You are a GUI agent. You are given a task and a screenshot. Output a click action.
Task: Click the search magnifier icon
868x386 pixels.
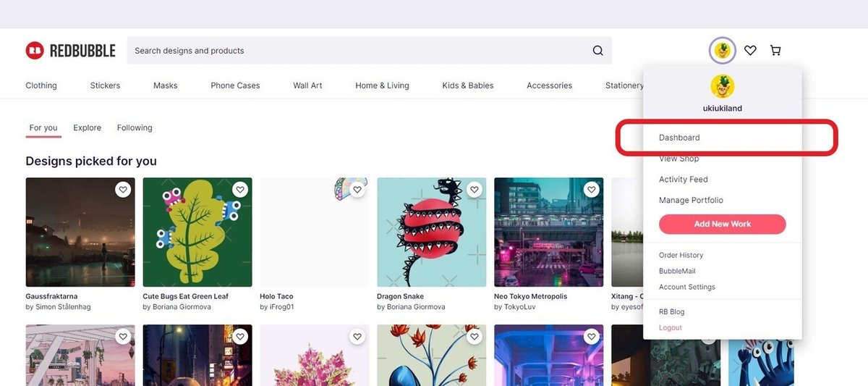[x=597, y=51]
